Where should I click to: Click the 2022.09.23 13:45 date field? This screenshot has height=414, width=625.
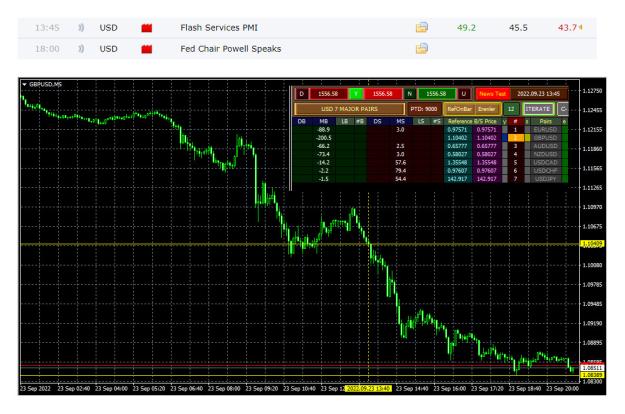click(x=539, y=94)
